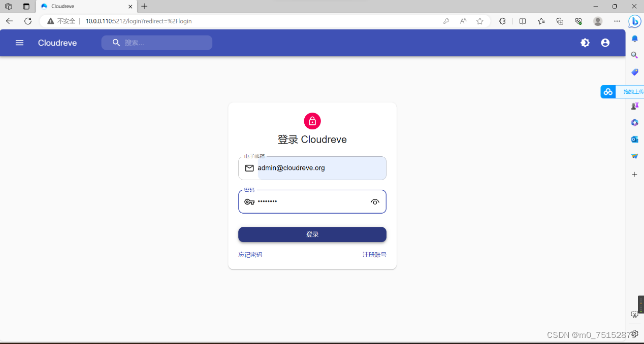Add page to favorites with star icon
Screen dimensions: 644x344
480,21
